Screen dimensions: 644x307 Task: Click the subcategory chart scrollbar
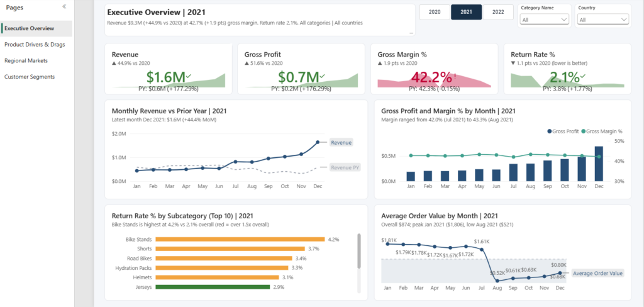pyautogui.click(x=359, y=251)
